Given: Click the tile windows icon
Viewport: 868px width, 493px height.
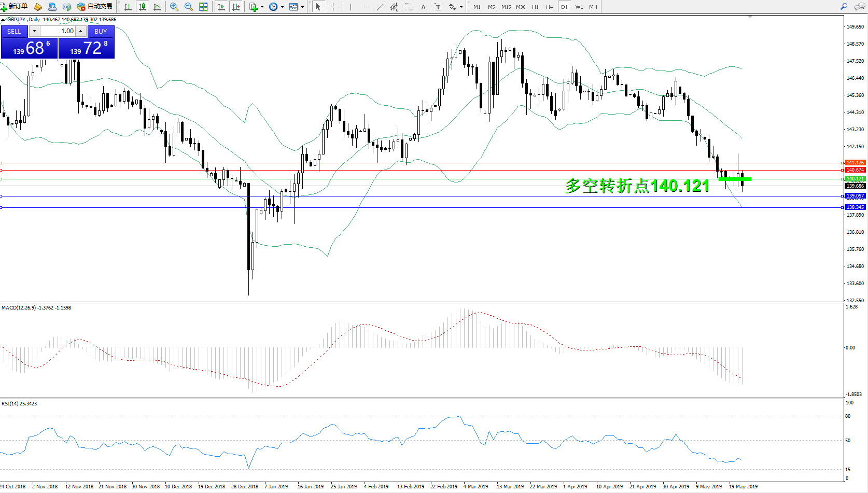Looking at the screenshot, I should (203, 7).
